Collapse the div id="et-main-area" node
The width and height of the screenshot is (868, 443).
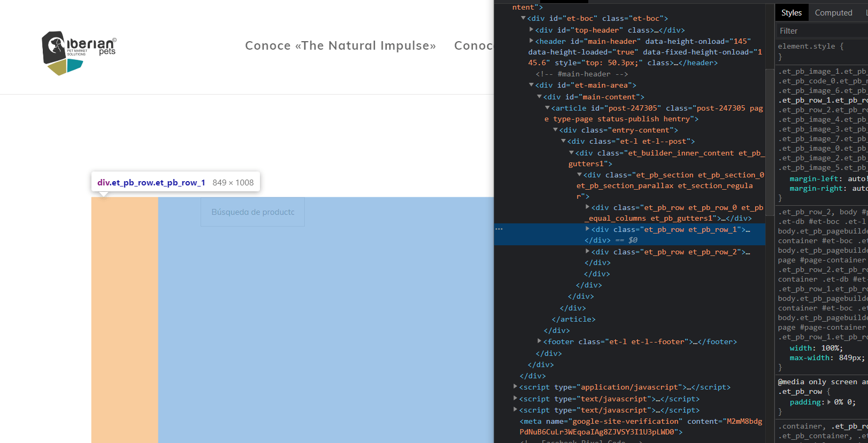tap(531, 85)
